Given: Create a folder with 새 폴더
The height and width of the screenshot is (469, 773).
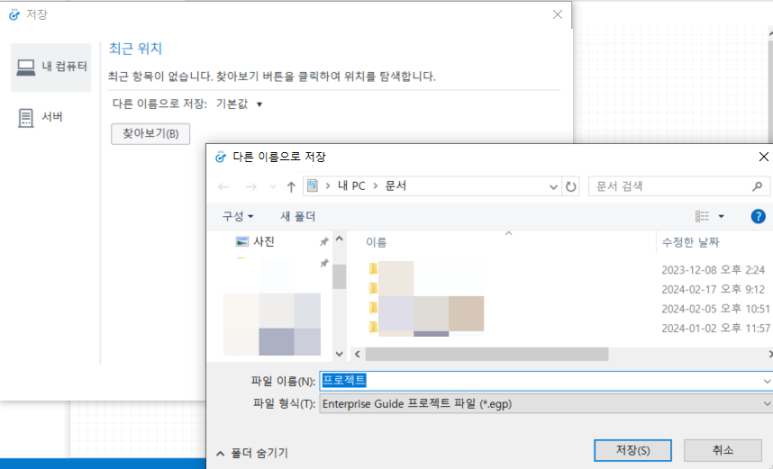Looking at the screenshot, I should 298,216.
